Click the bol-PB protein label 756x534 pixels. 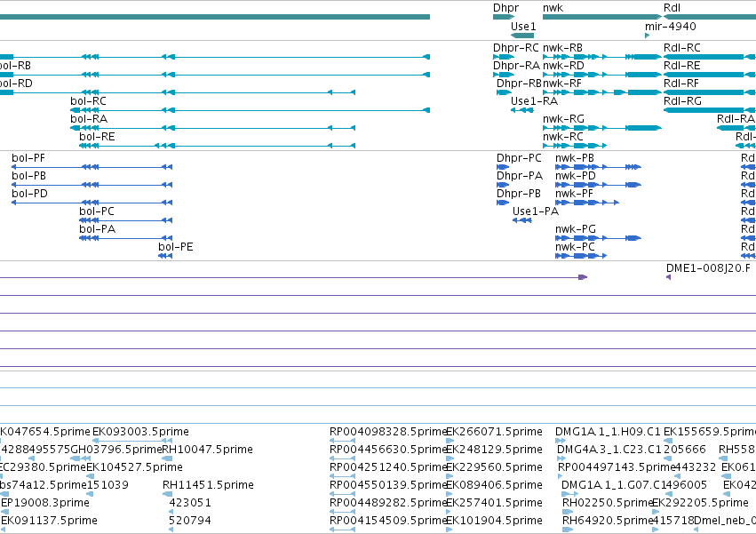click(x=28, y=176)
